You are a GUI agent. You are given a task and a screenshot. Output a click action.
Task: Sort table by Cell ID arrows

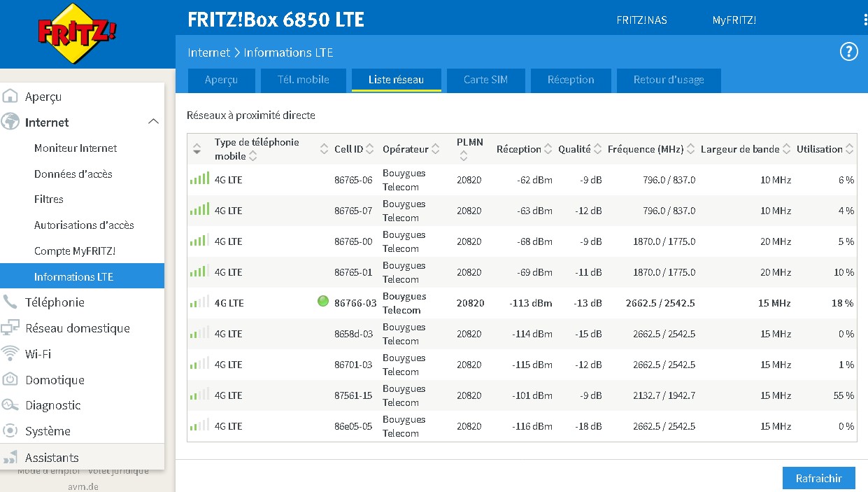tap(370, 149)
